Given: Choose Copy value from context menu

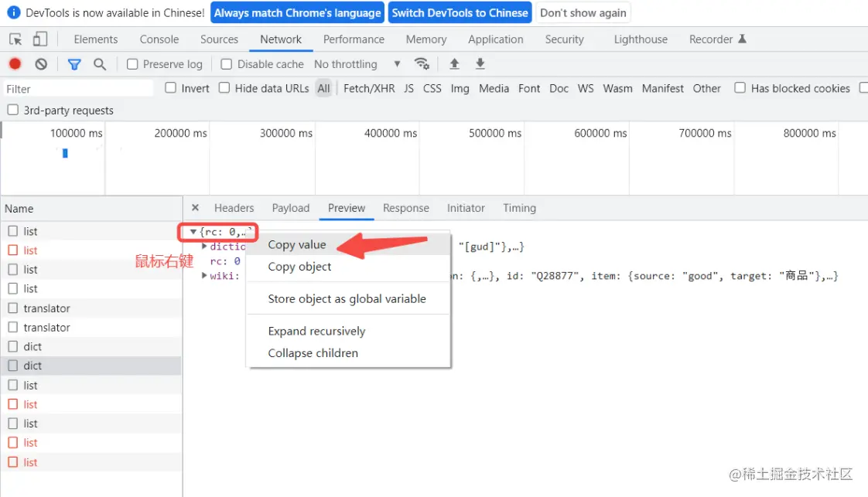Looking at the screenshot, I should [x=348, y=244].
